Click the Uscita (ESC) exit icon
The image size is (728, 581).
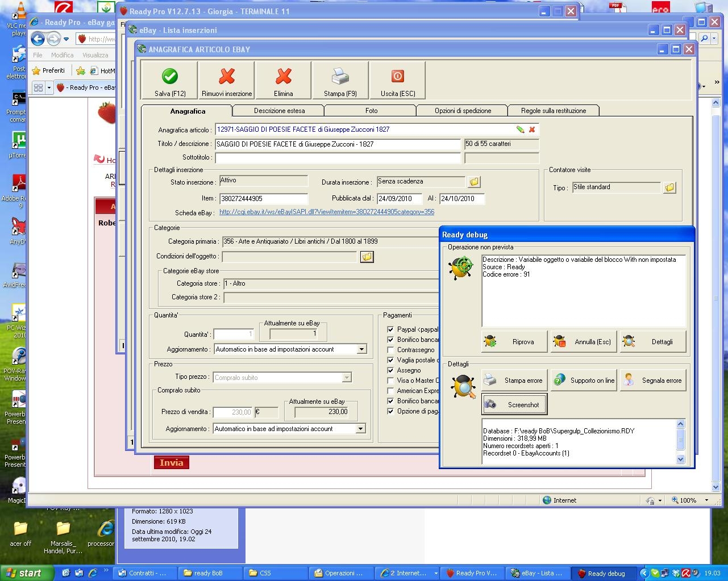pyautogui.click(x=397, y=77)
